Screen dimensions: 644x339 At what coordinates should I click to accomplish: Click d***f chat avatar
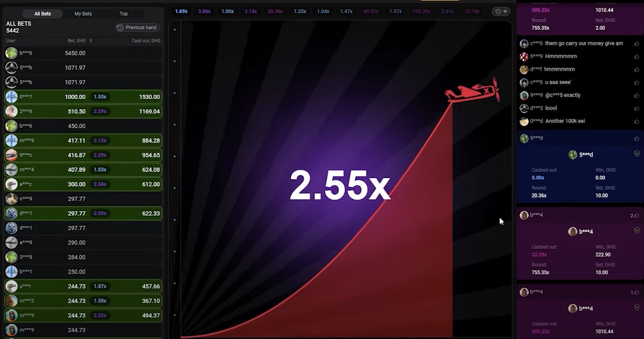tap(524, 69)
